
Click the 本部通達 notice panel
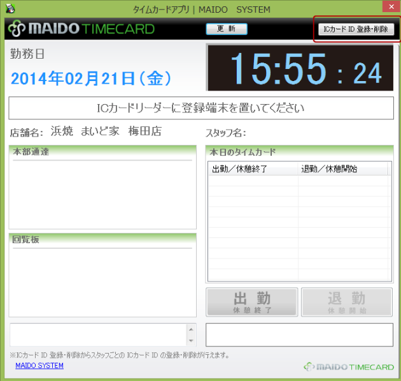click(103, 187)
